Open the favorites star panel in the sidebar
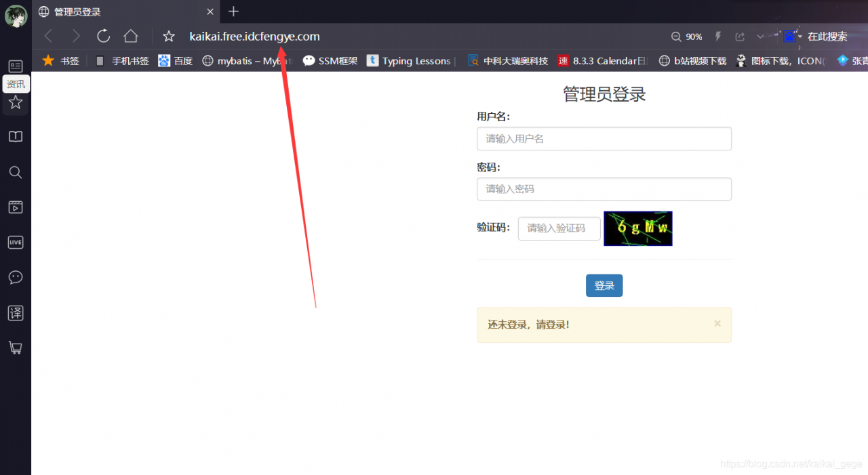Viewport: 868px width, 475px height. click(16, 102)
